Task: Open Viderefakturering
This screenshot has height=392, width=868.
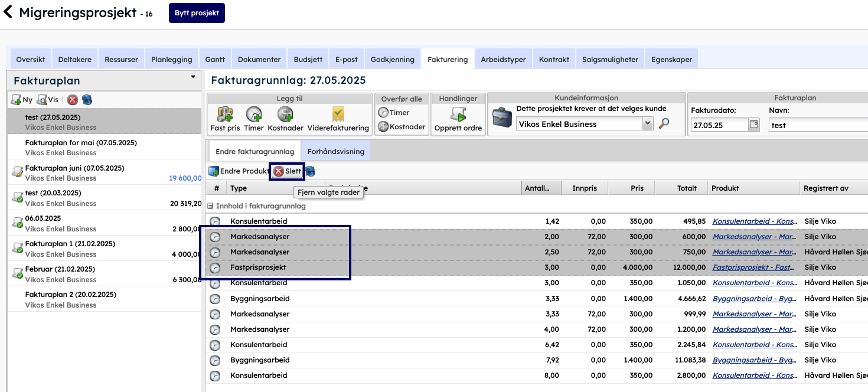Action: 338,115
